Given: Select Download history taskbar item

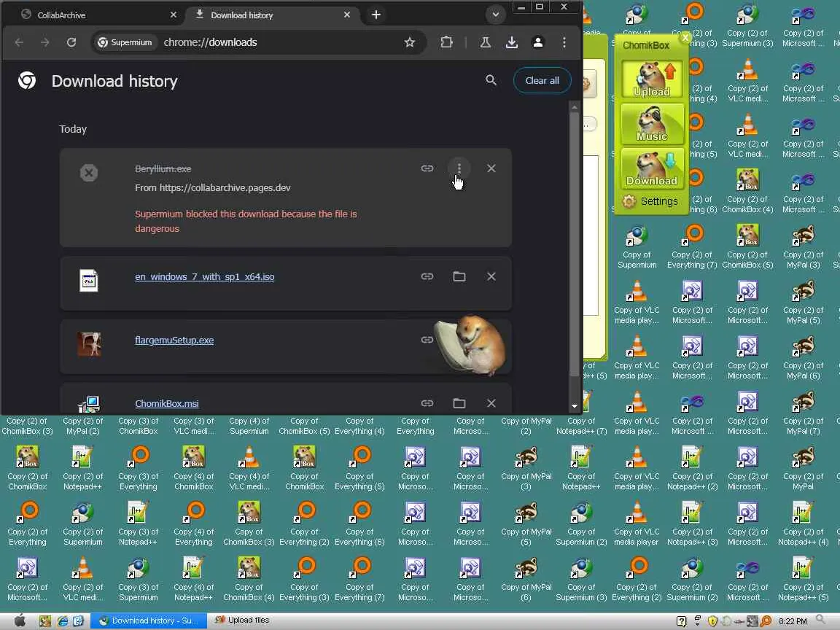Looking at the screenshot, I should [x=149, y=621].
